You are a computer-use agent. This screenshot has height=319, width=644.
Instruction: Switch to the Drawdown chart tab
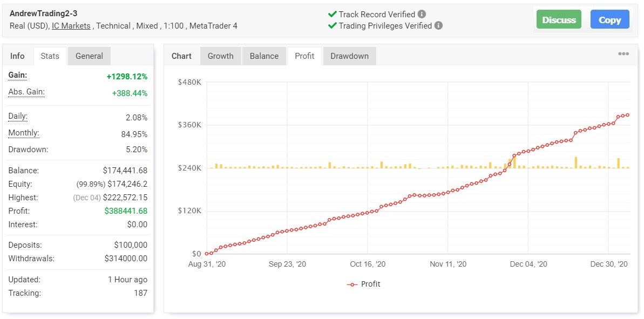click(x=349, y=56)
